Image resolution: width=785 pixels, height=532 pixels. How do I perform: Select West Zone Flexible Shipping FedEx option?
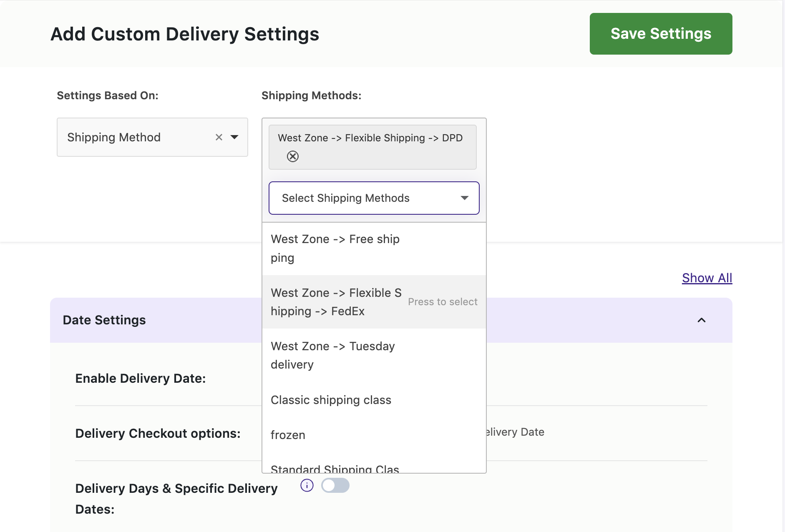tap(336, 302)
